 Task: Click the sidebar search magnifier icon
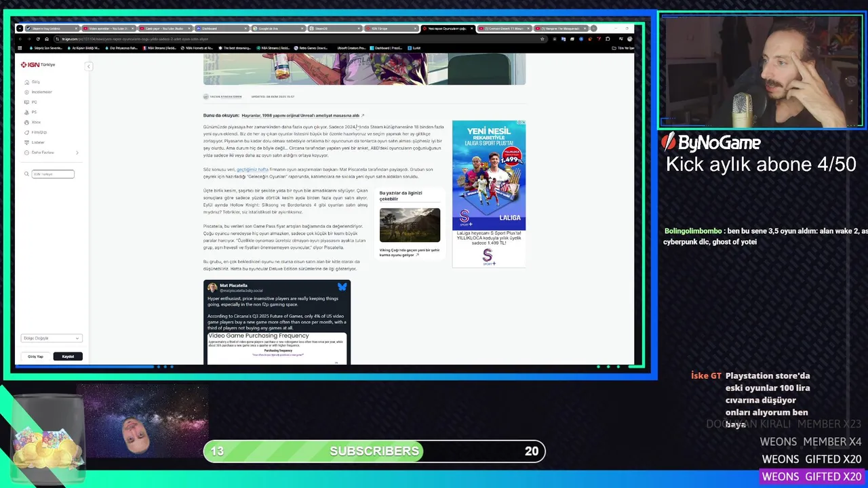pyautogui.click(x=26, y=174)
